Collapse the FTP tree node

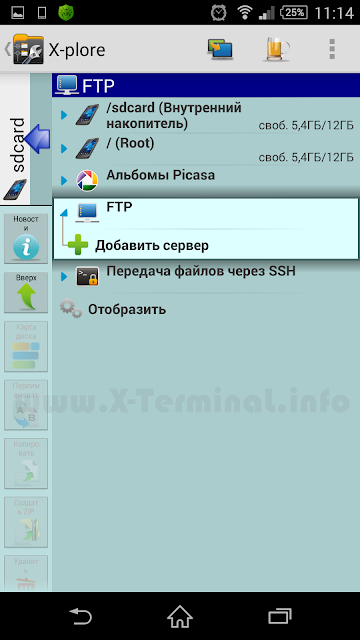pyautogui.click(x=64, y=212)
